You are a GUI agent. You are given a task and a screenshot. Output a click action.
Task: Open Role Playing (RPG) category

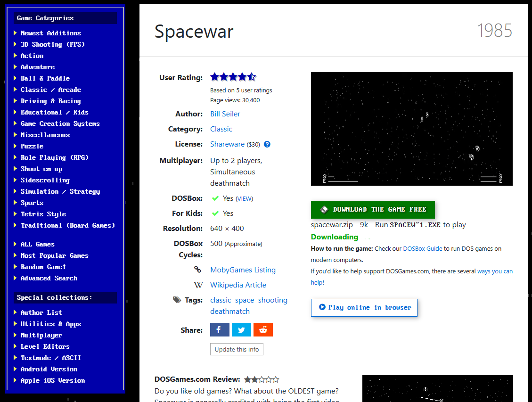(x=54, y=157)
